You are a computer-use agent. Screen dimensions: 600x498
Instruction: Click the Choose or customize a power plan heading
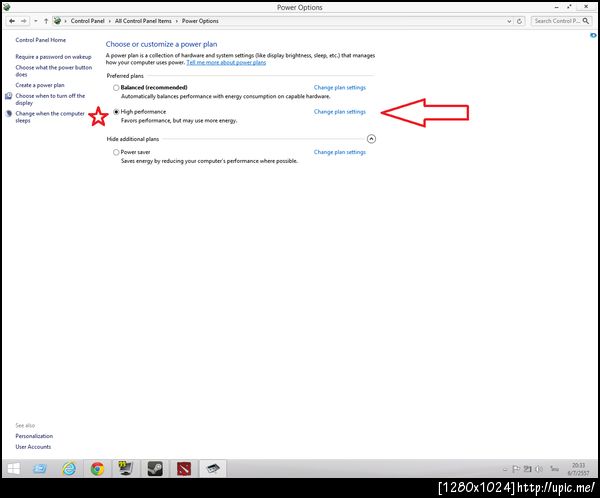pyautogui.click(x=161, y=44)
